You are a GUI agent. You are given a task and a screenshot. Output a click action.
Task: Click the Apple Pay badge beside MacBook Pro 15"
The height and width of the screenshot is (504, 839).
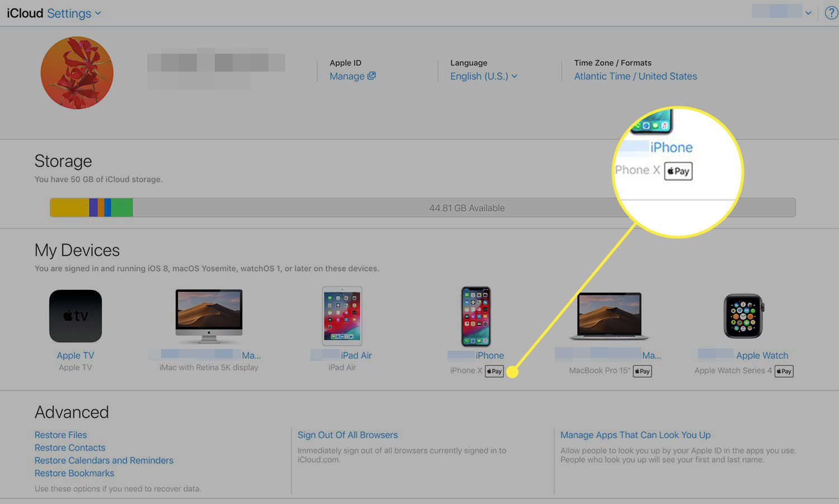point(642,371)
